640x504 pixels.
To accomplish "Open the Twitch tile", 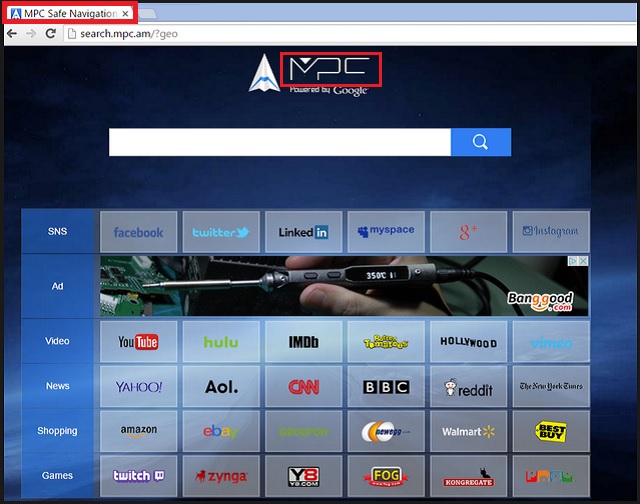I will (138, 476).
